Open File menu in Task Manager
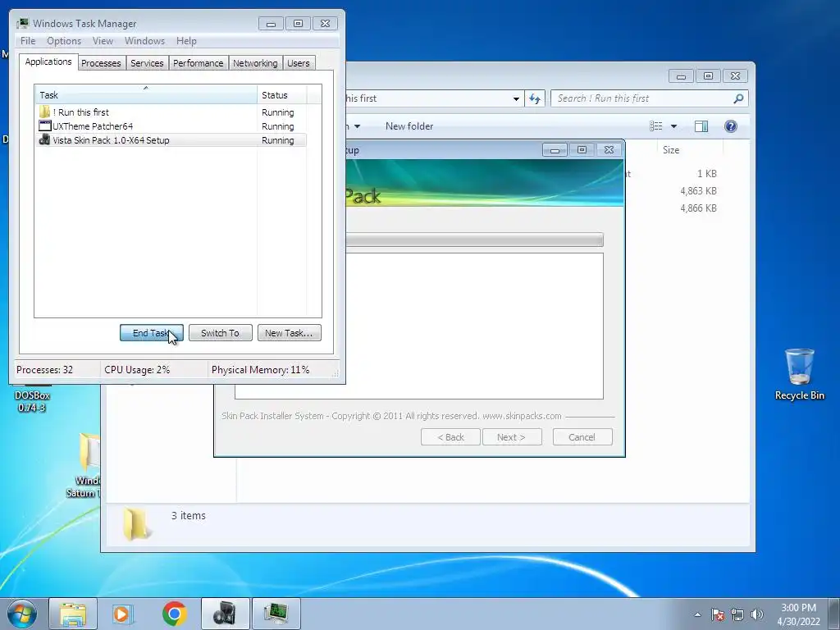The height and width of the screenshot is (630, 840). point(28,41)
